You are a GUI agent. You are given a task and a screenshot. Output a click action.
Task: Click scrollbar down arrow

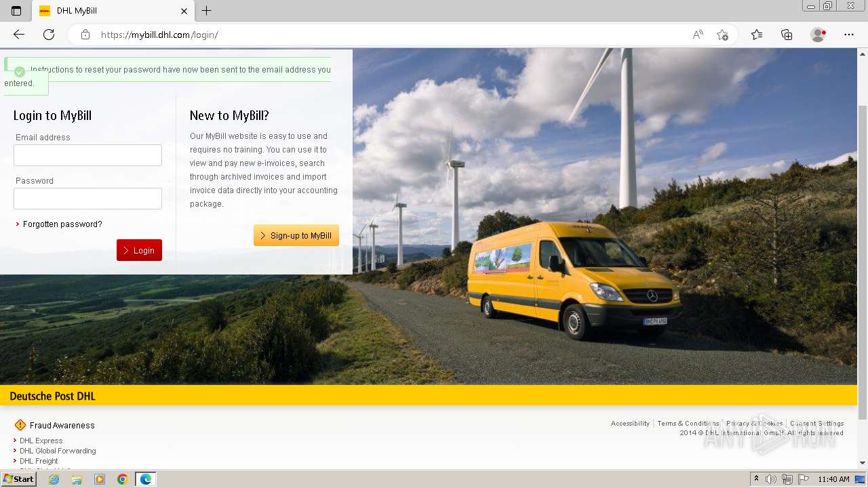(x=863, y=463)
